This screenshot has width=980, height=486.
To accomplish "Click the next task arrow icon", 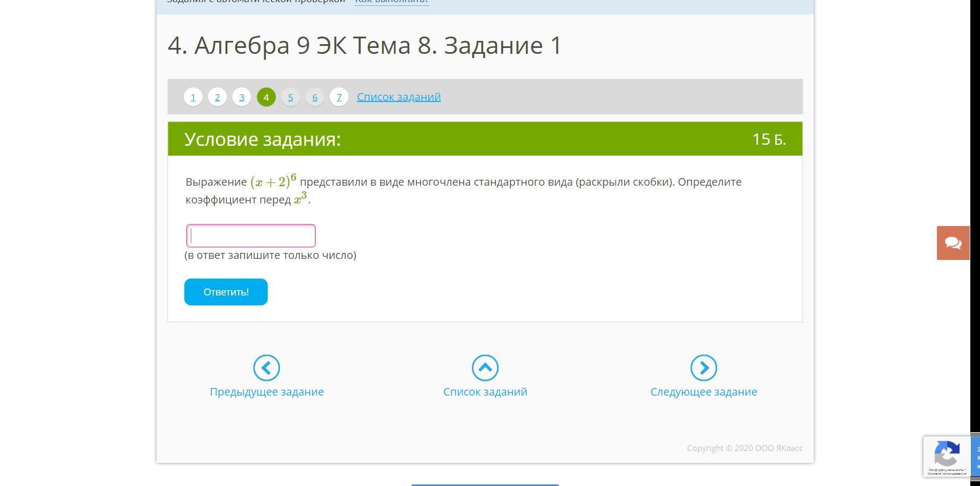I will [704, 368].
